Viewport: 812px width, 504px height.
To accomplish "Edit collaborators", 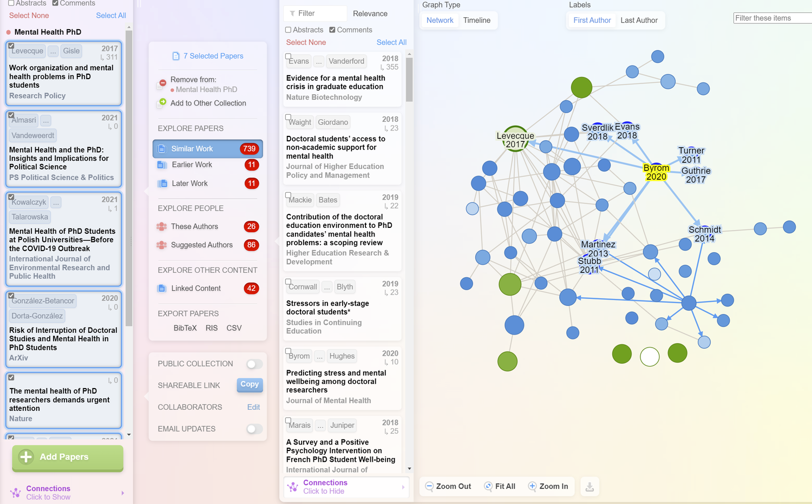I will click(253, 407).
